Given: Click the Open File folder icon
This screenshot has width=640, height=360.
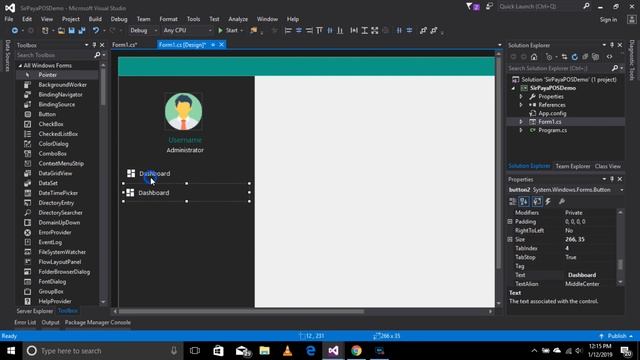Looking at the screenshot, I should tap(61, 31).
